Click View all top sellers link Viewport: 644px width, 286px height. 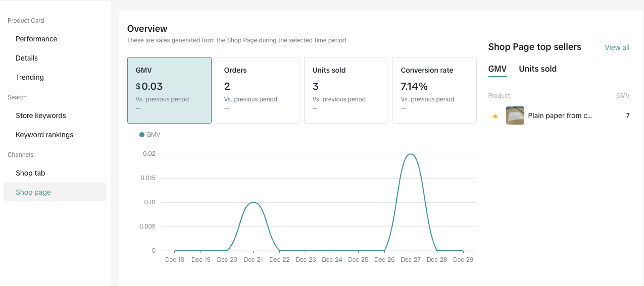617,47
